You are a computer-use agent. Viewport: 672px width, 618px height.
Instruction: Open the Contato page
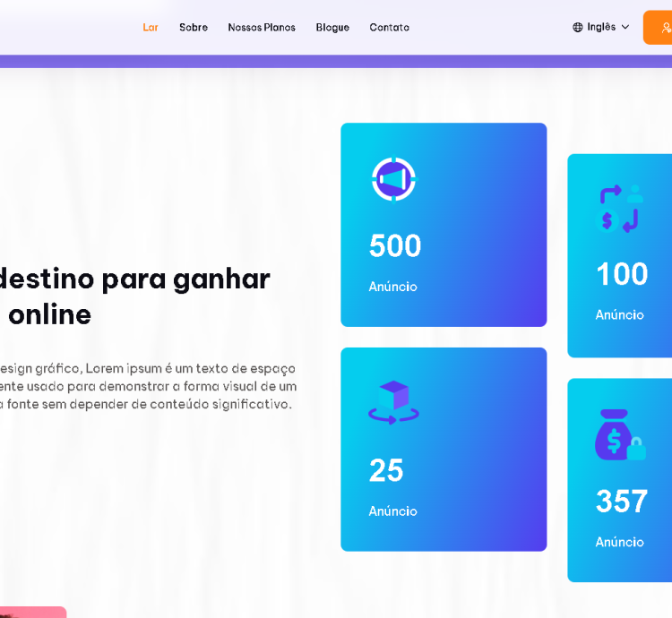(x=389, y=28)
